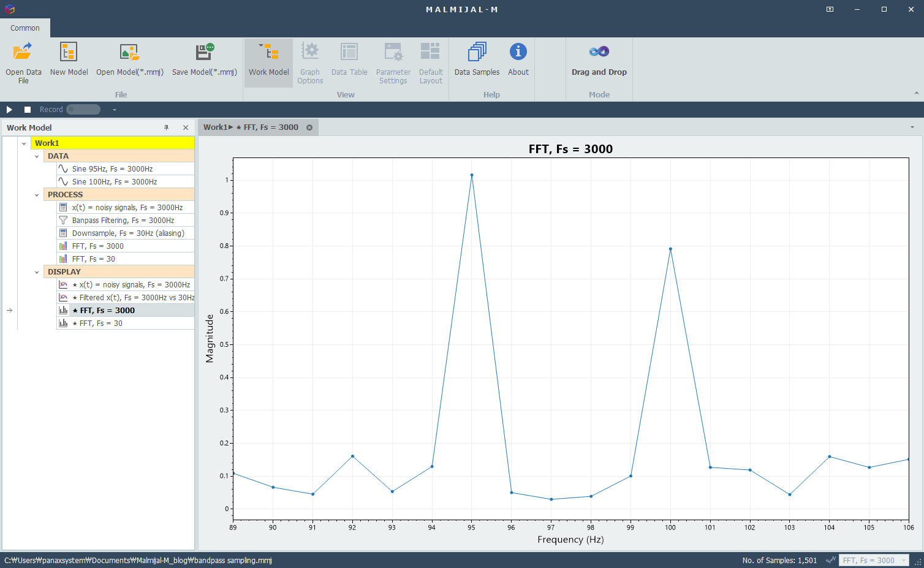The height and width of the screenshot is (568, 924).
Task: Collapse the Work1 tree node
Action: [24, 143]
